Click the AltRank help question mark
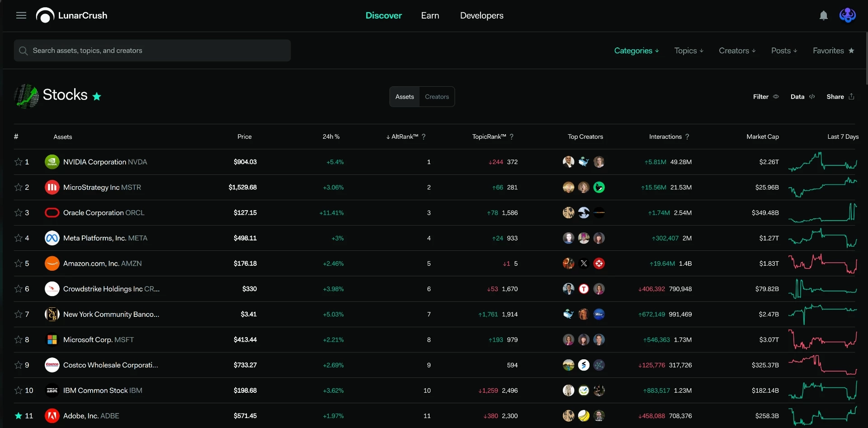Screen dimensions: 868x428 pyautogui.click(x=424, y=136)
